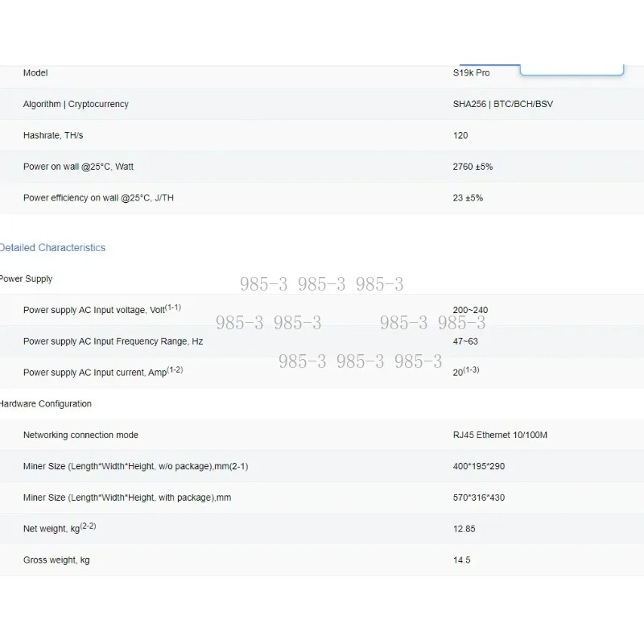Image resolution: width=644 pixels, height=644 pixels.
Task: Click the 200~240 voltage value
Action: point(470,311)
